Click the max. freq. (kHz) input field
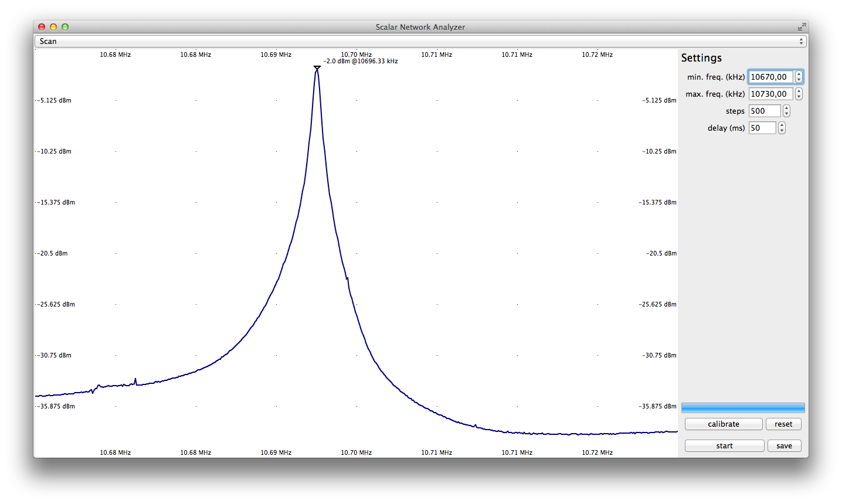This screenshot has width=842, height=504. 771,94
